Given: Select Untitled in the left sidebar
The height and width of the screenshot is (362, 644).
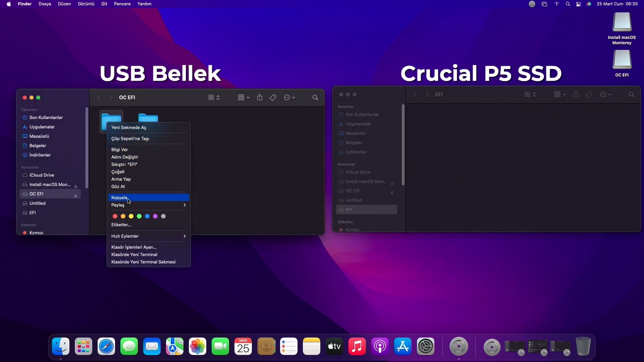Looking at the screenshot, I should [x=37, y=203].
